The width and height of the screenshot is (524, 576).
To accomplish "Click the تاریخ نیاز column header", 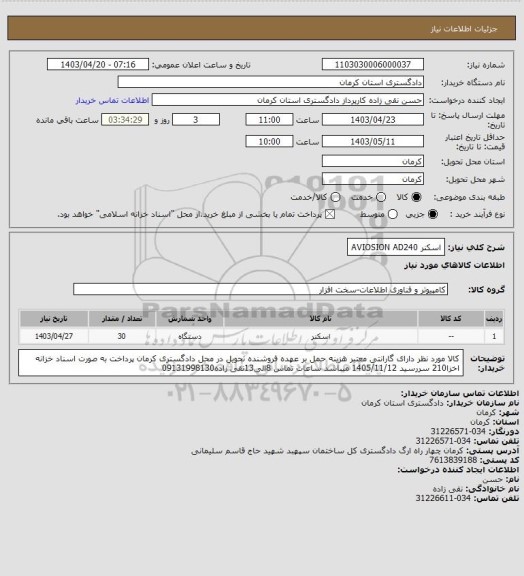I will [54, 319].
